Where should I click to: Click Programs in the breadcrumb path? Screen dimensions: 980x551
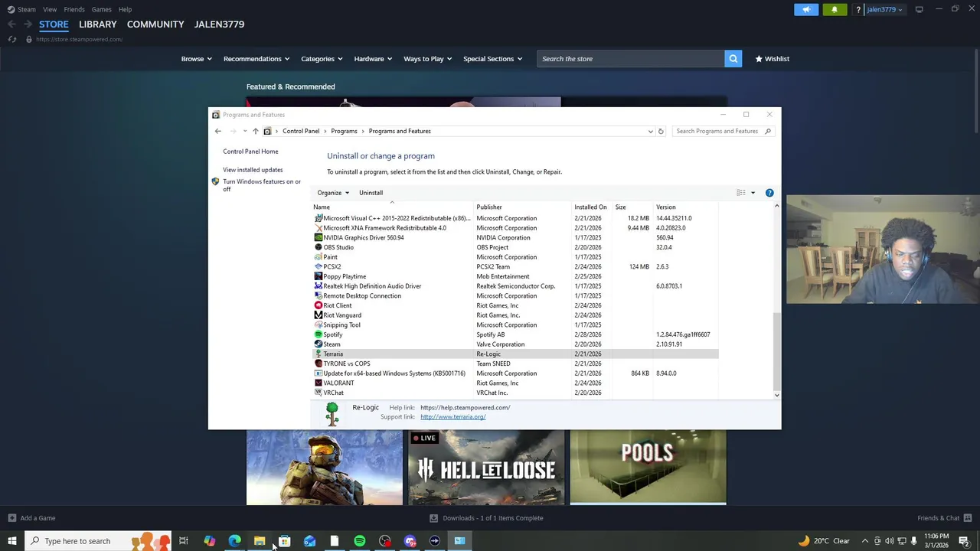344,131
